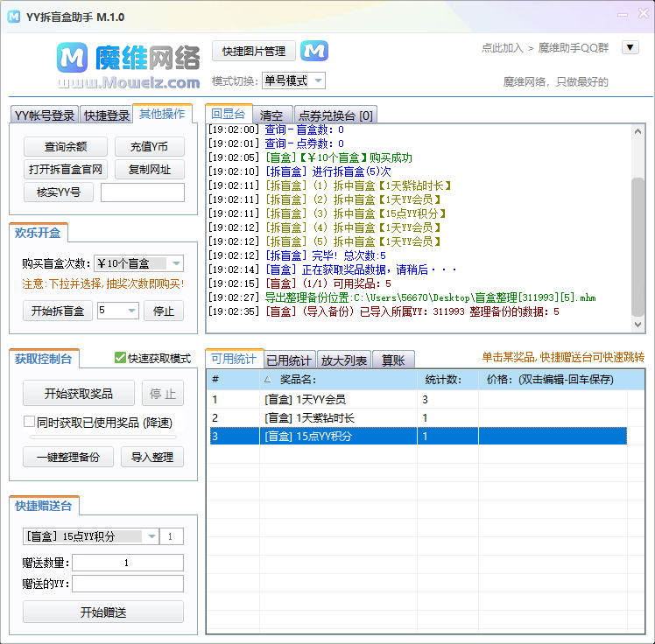Select the row [盲盒] 1天YY会员
Viewport: 655px width, 644px height.
tap(418, 399)
